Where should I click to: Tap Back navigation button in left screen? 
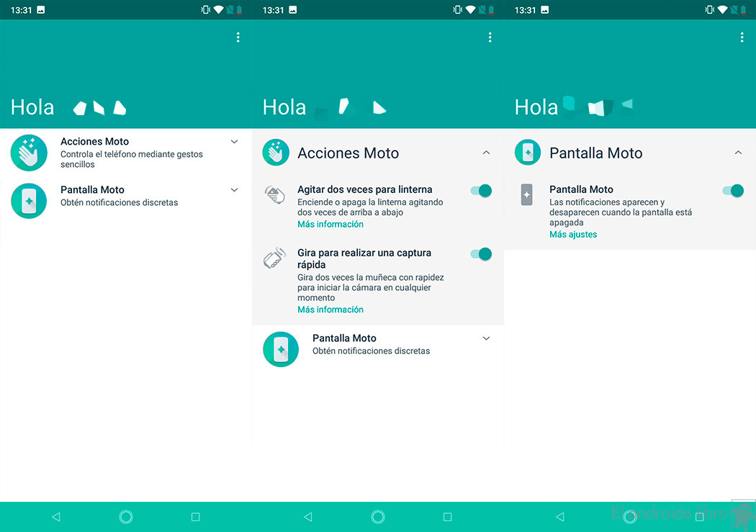click(x=56, y=517)
